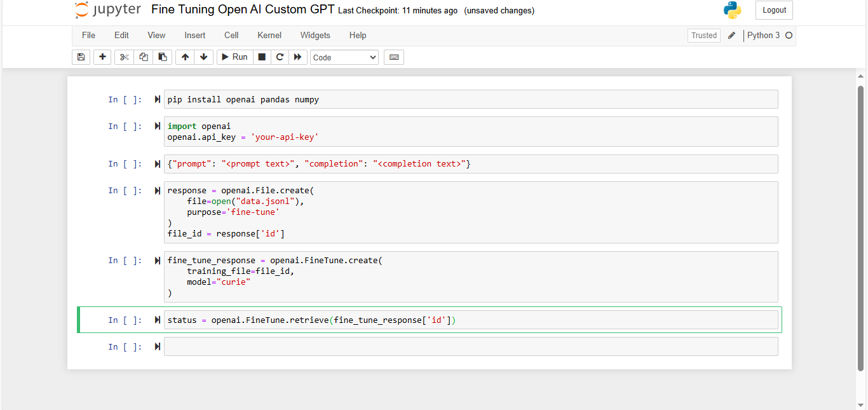Cut the selected cell
The height and width of the screenshot is (410, 868).
coord(124,57)
